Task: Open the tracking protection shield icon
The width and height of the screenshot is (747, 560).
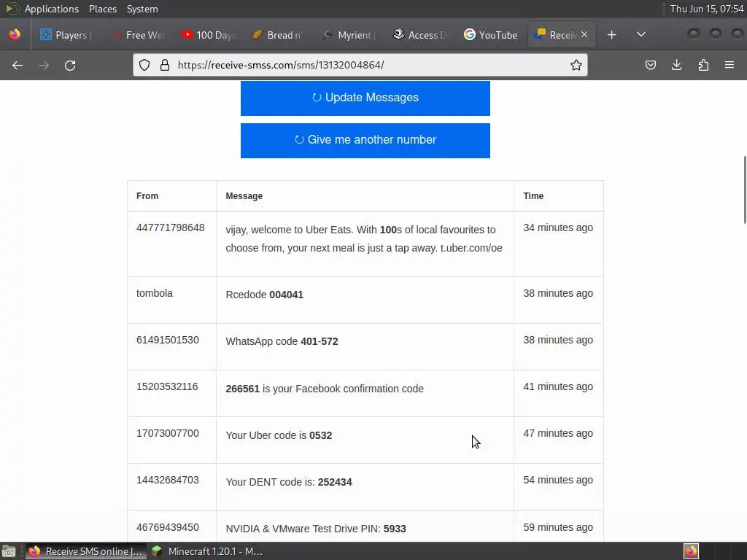Action: tap(144, 65)
